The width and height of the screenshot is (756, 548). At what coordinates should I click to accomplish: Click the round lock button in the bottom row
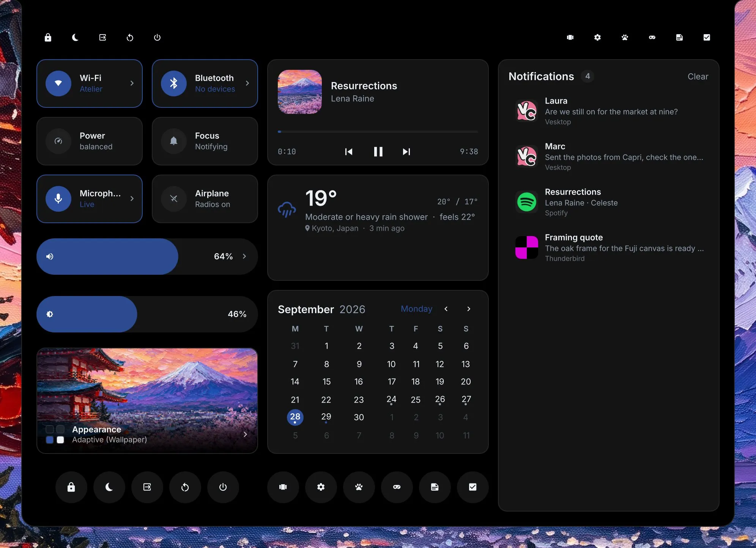71,487
